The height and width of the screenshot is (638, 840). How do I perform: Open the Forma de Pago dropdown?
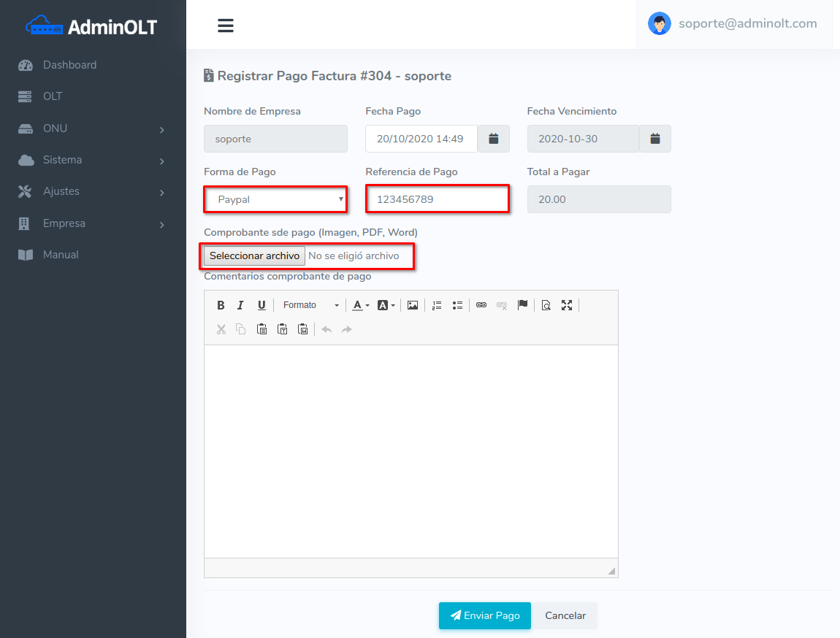click(275, 199)
